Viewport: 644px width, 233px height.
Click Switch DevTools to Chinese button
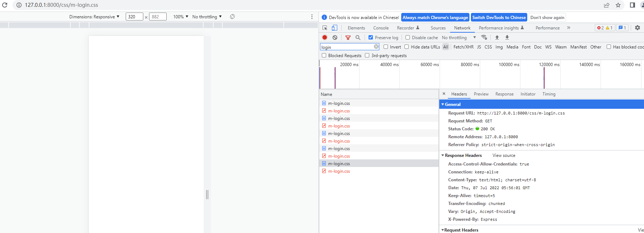click(x=499, y=17)
